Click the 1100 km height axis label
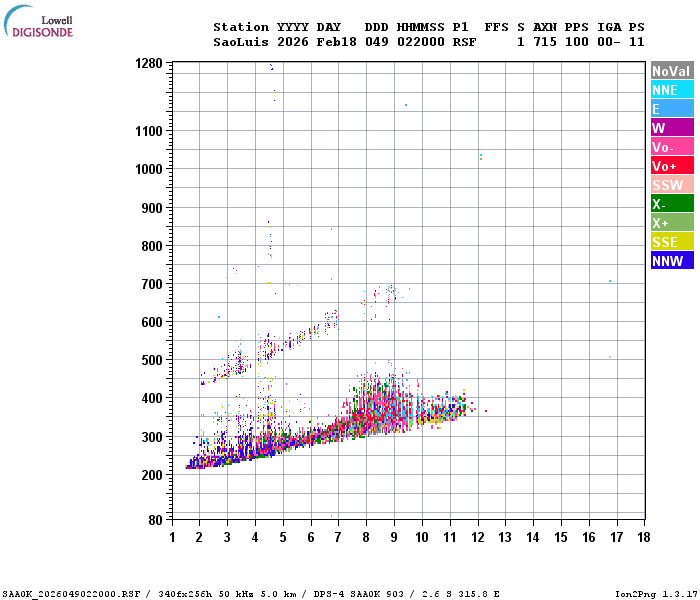 pos(149,131)
